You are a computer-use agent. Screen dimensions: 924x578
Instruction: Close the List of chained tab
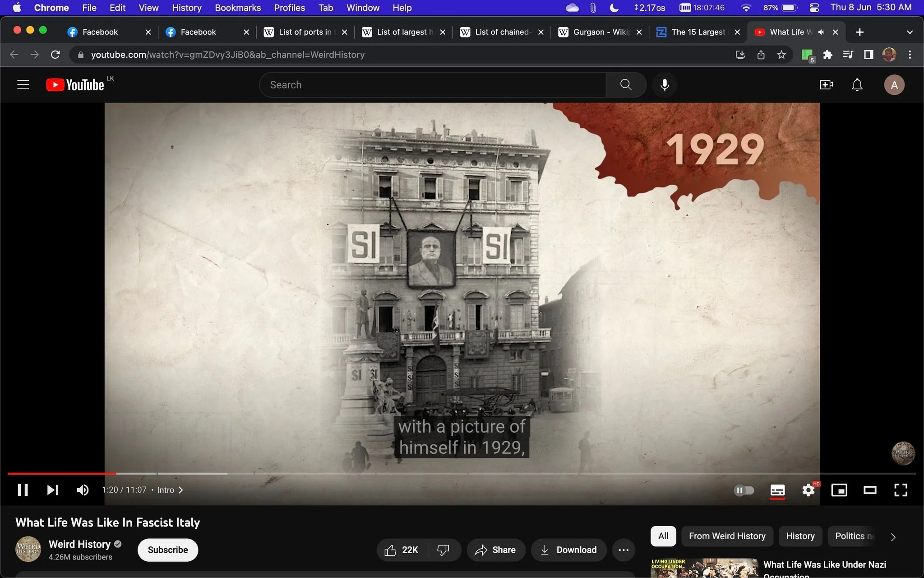pyautogui.click(x=541, y=32)
